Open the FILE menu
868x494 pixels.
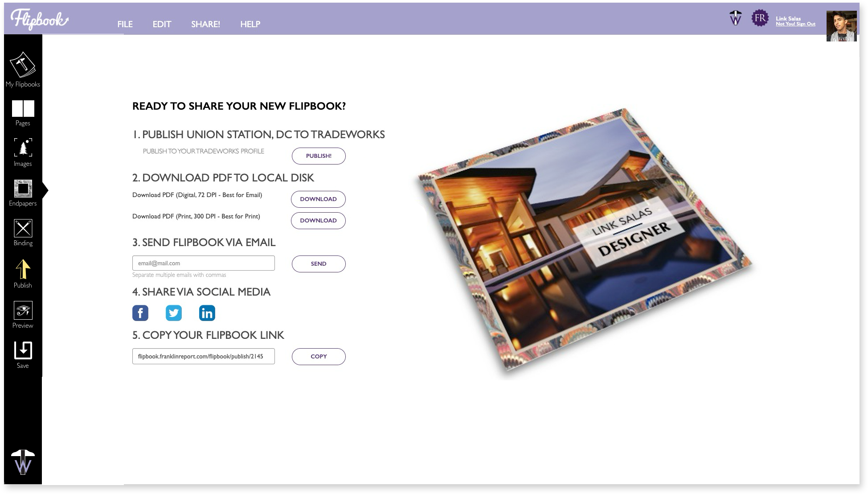click(125, 24)
